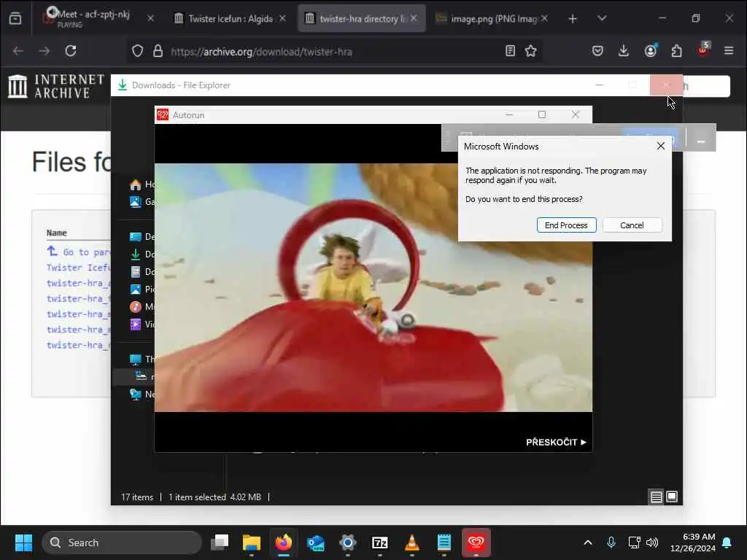Open 7-Zip from the taskbar
Screen dimensions: 747x560
coord(379,542)
